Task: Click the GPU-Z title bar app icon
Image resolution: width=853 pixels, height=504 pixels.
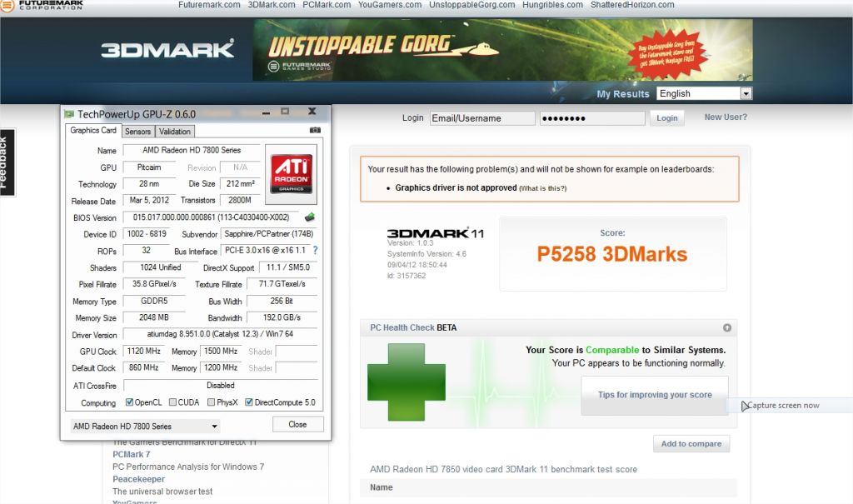Action: pyautogui.click(x=69, y=114)
